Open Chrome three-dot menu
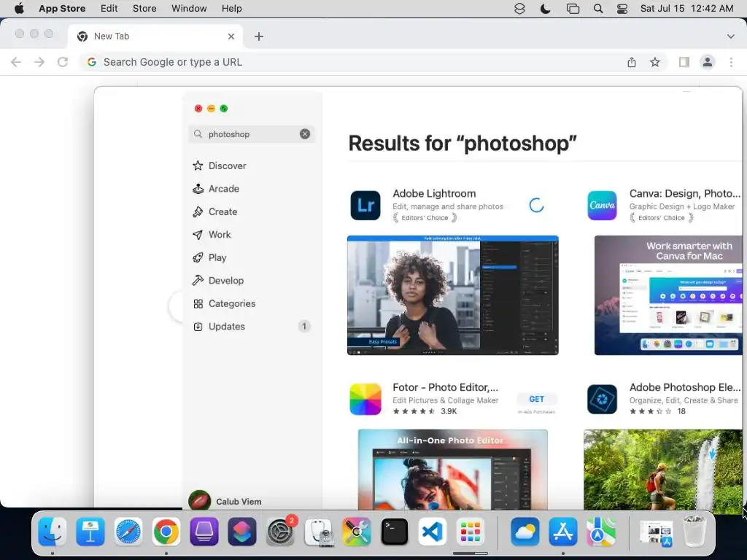Screen dimensions: 747x560 click(731, 62)
